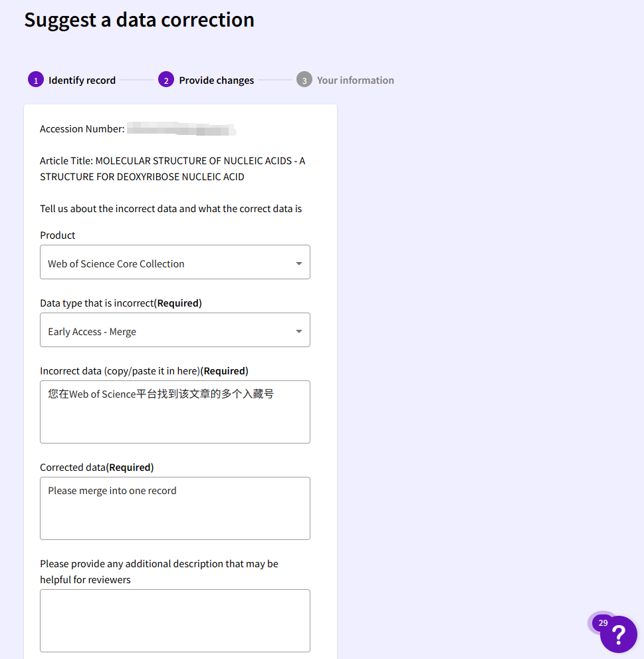Click the Suggest a data correction heading
The width and height of the screenshot is (644, 659).
(x=139, y=20)
